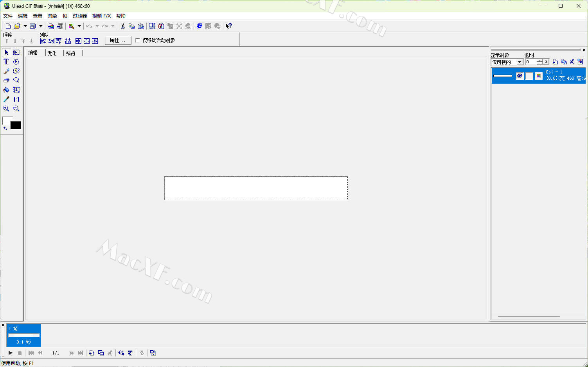The width and height of the screenshot is (588, 367).
Task: Open the 视频 F/X menu
Action: (102, 16)
